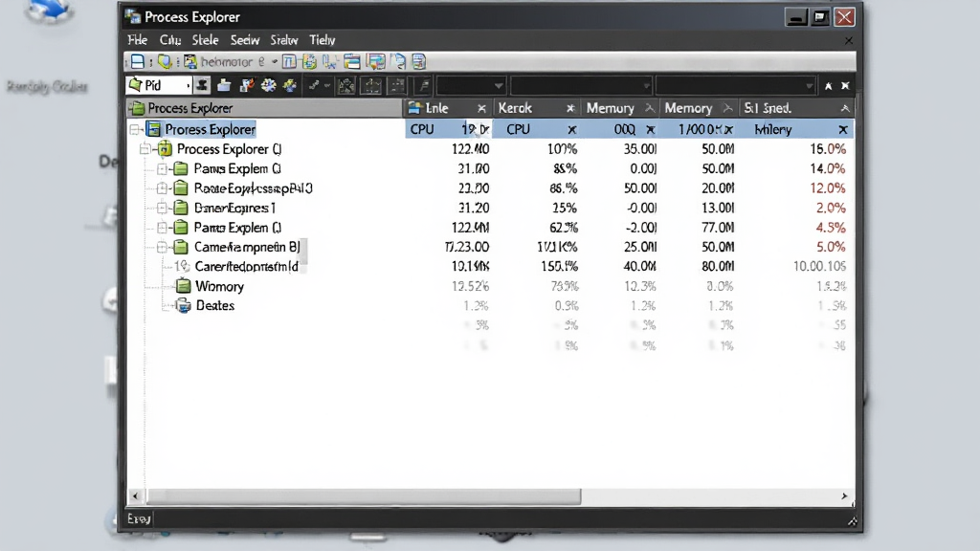Image resolution: width=980 pixels, height=551 pixels.
Task: Expand the DmerEqures 1 node
Action: (x=162, y=208)
